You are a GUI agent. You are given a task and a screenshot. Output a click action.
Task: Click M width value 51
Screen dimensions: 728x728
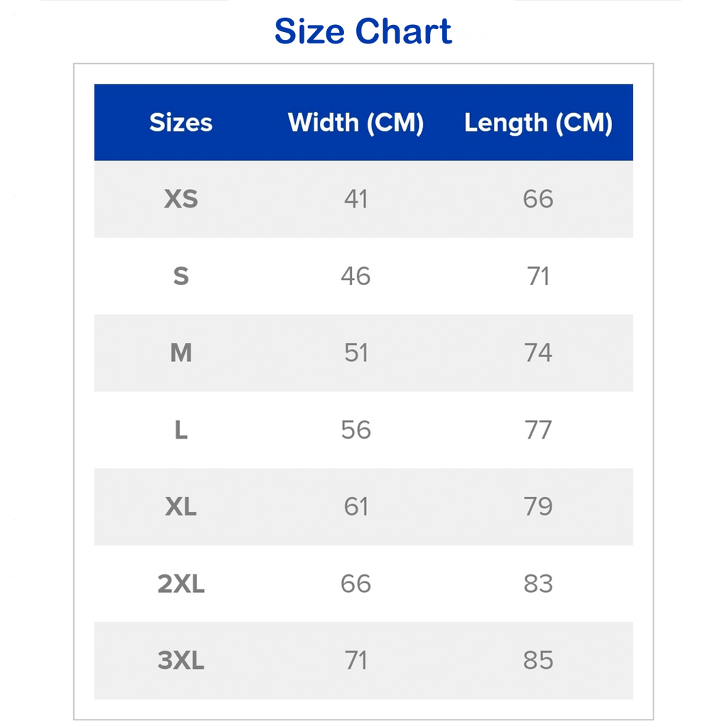click(x=356, y=353)
